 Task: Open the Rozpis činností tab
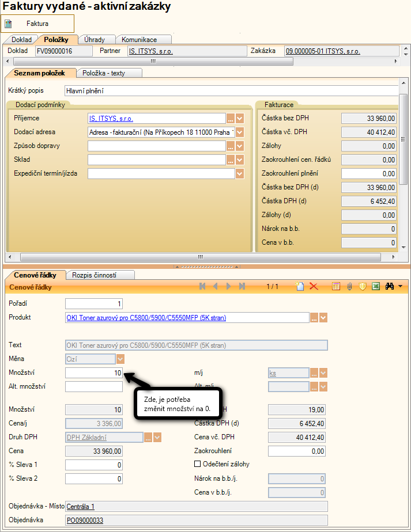100,275
